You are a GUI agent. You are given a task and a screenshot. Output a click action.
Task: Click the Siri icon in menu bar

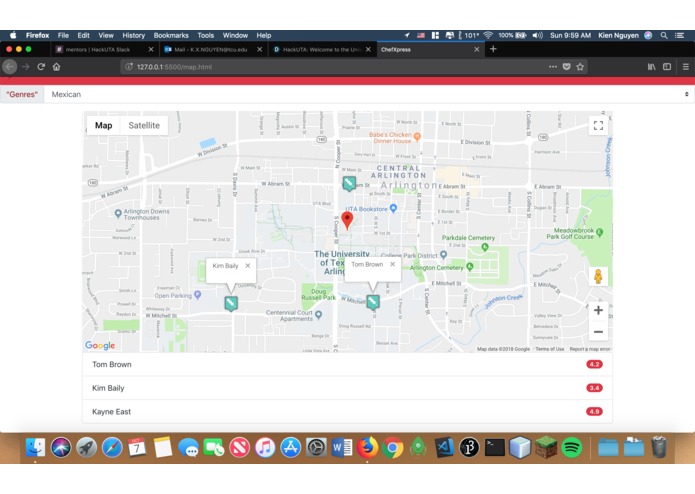tap(648, 35)
